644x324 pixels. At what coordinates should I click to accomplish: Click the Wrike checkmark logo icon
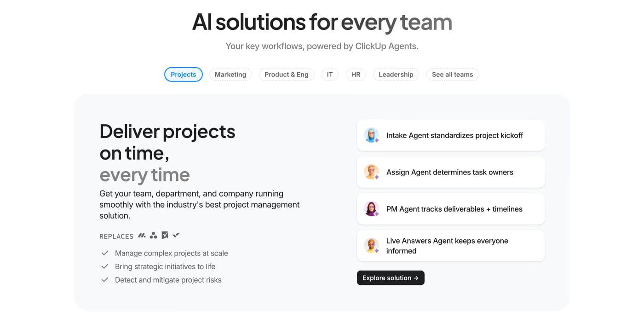click(x=176, y=235)
